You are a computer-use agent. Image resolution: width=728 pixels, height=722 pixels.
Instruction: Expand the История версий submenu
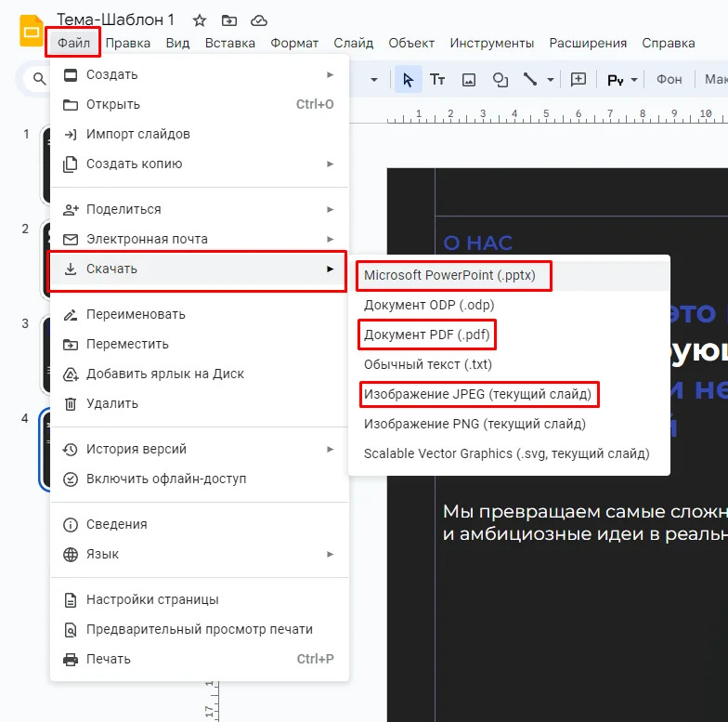coord(199,450)
